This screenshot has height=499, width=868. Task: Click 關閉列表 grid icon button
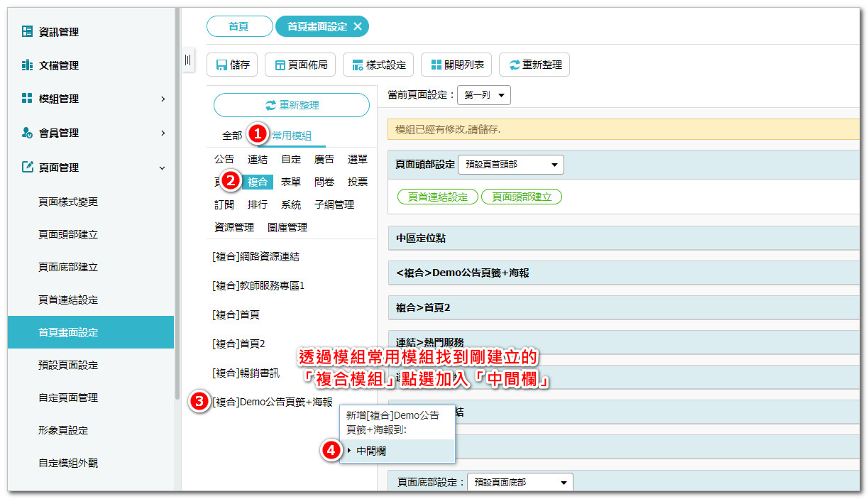[x=456, y=65]
